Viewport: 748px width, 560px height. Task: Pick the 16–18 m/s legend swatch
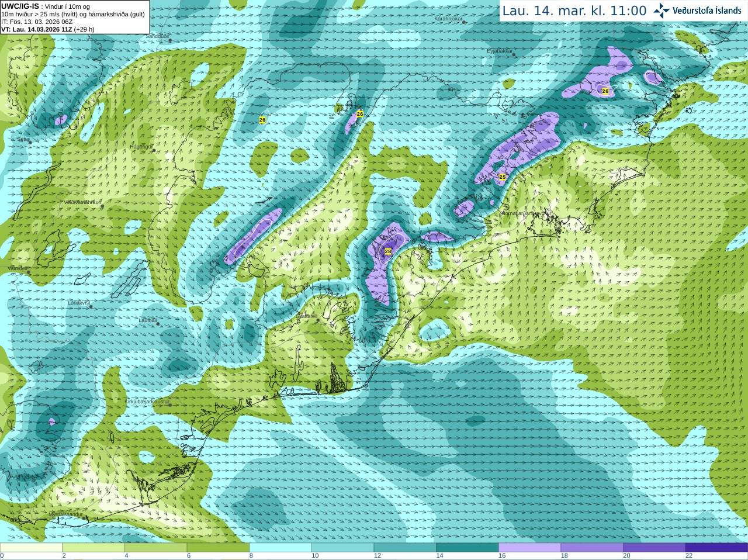click(x=529, y=548)
